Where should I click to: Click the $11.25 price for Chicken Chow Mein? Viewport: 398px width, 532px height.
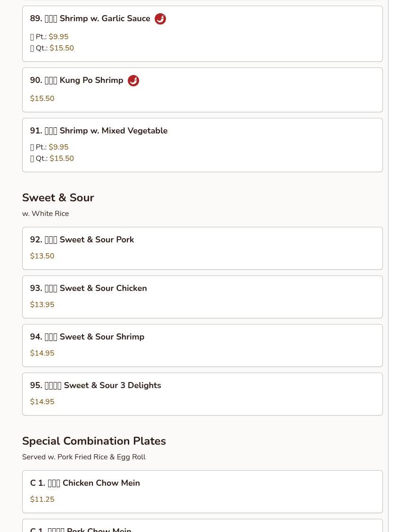pyautogui.click(x=42, y=499)
